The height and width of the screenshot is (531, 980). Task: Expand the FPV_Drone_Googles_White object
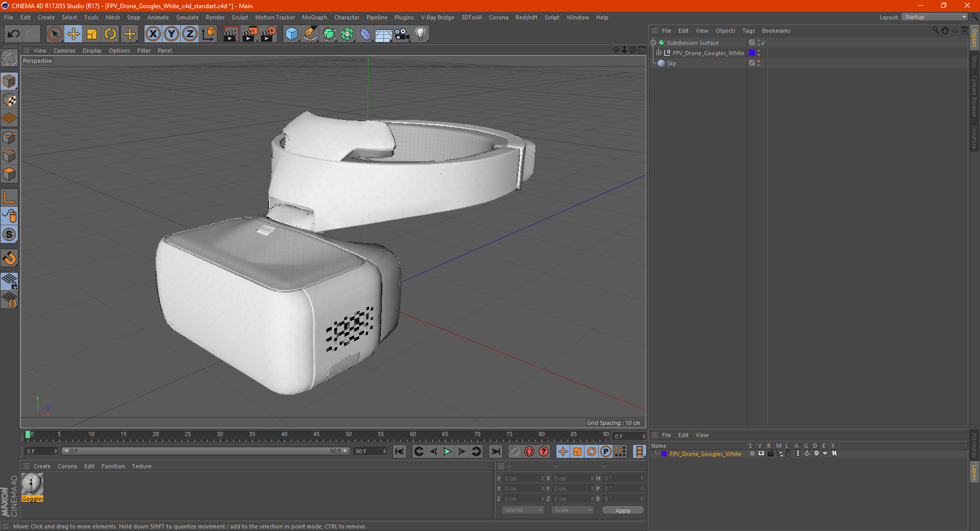point(658,53)
